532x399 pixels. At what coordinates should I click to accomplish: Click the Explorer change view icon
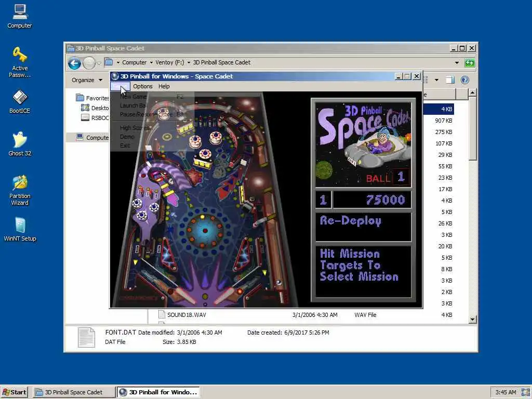tap(425, 80)
